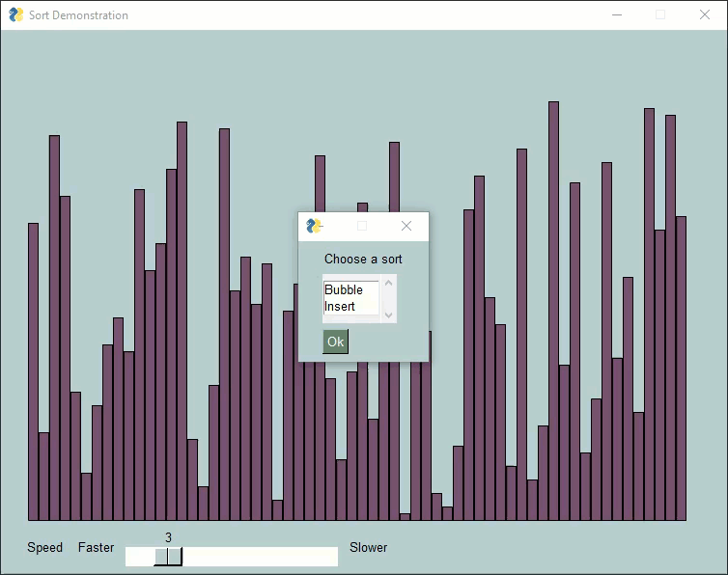Close the Sort Demonstration window
728x575 pixels.
pos(705,14)
